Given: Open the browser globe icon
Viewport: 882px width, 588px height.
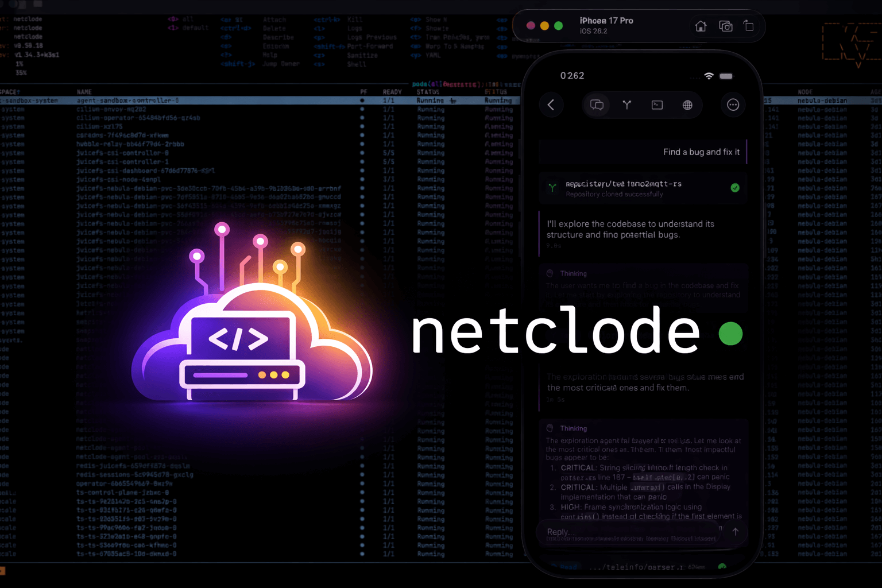Looking at the screenshot, I should tap(687, 105).
